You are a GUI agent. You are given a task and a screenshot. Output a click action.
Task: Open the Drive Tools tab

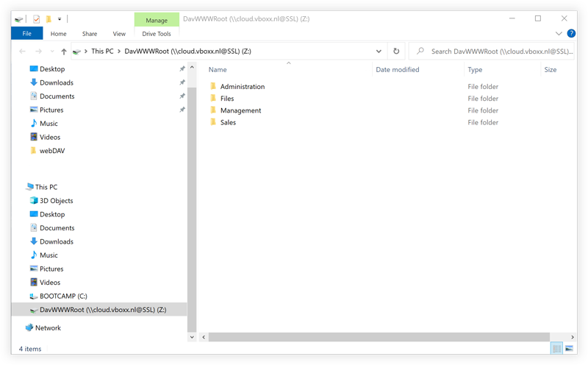pos(157,33)
